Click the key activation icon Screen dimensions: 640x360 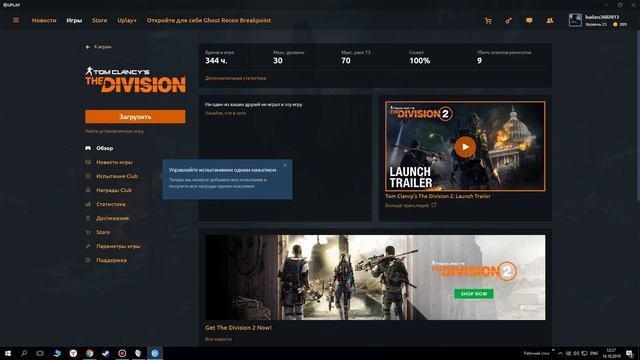click(508, 20)
